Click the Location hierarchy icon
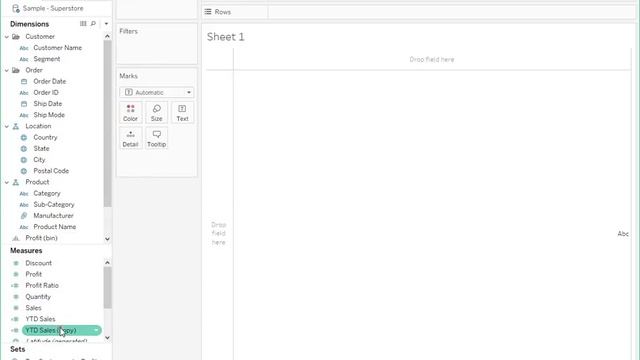The height and width of the screenshot is (360, 640). coord(16,126)
